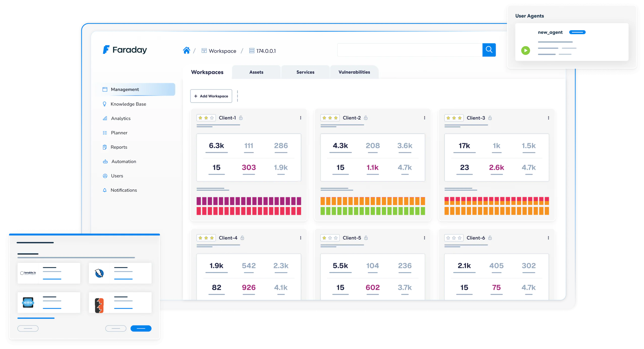644x349 pixels.
Task: Open Client-3 three-dot options menu
Action: click(548, 118)
